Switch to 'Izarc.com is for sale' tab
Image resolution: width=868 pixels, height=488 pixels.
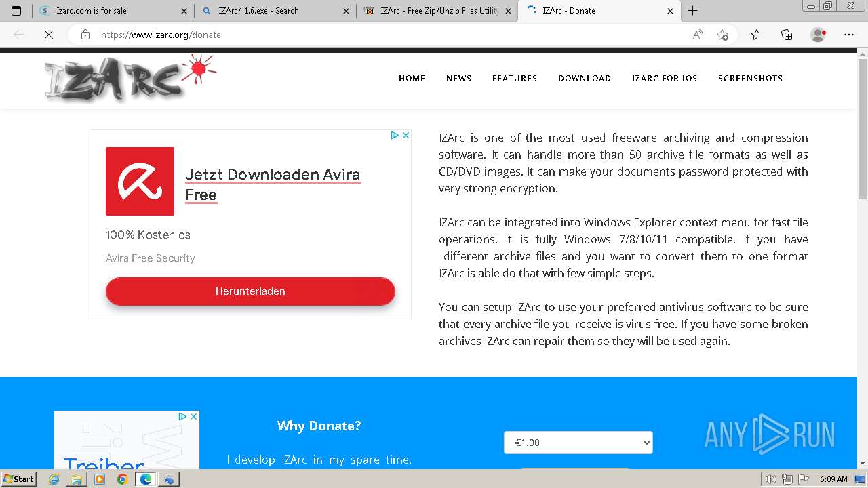(113, 11)
